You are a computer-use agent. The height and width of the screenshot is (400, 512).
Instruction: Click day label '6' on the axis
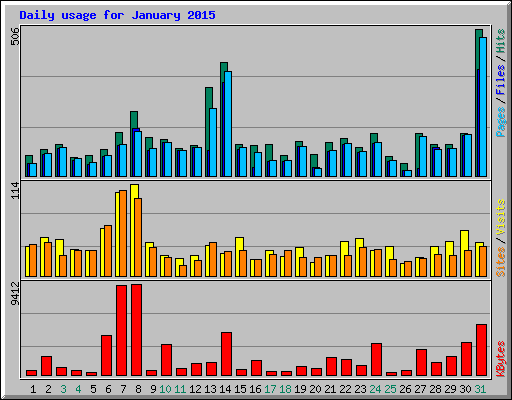point(108,389)
